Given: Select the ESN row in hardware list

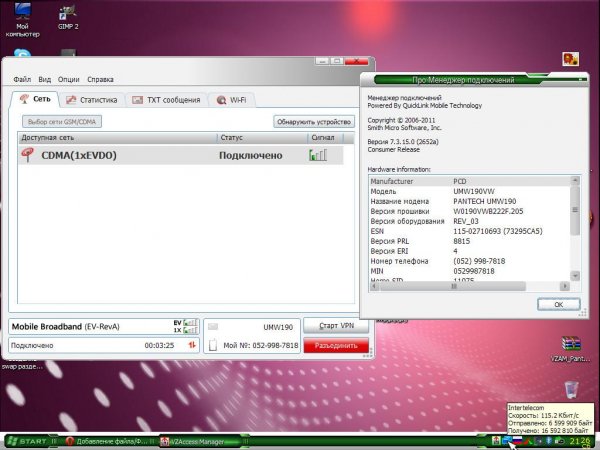Looking at the screenshot, I should pyautogui.click(x=470, y=231).
